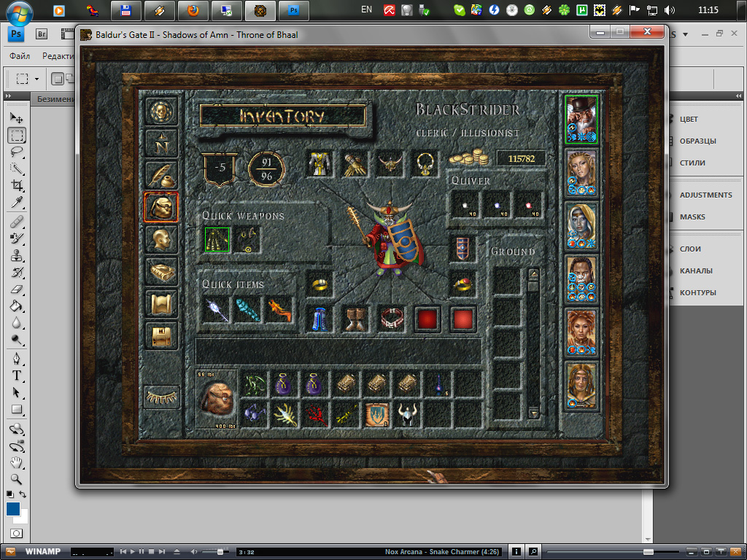Viewport: 747px width, 560px height.
Task: Select the equipped amulet slot
Action: pos(425,164)
